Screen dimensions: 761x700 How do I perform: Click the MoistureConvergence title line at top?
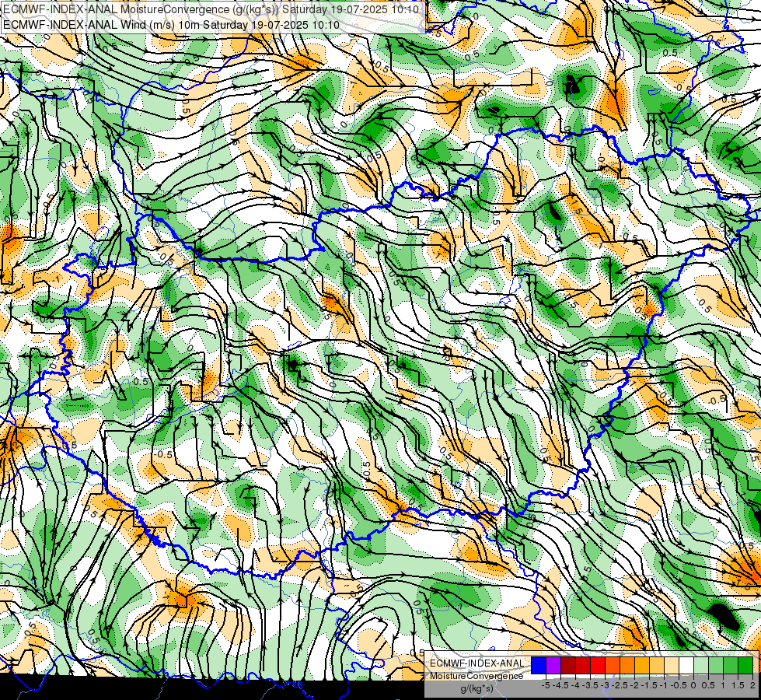[x=211, y=9]
